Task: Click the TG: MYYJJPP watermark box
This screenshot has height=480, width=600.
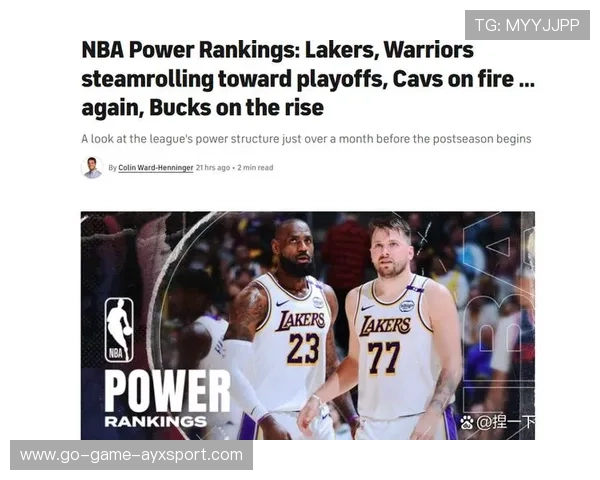Action: tap(527, 25)
